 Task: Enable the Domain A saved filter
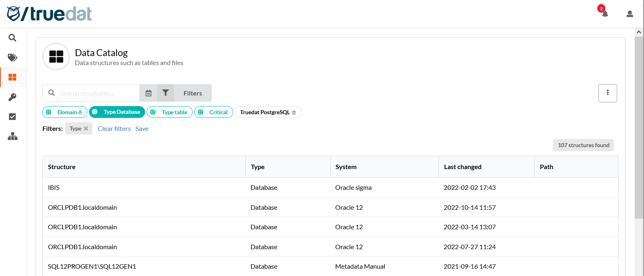[65, 112]
